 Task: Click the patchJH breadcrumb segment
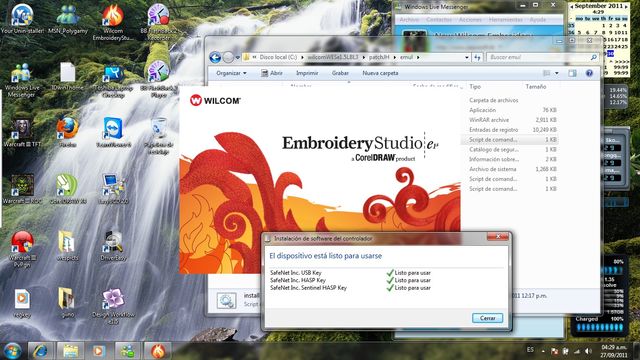click(379, 58)
